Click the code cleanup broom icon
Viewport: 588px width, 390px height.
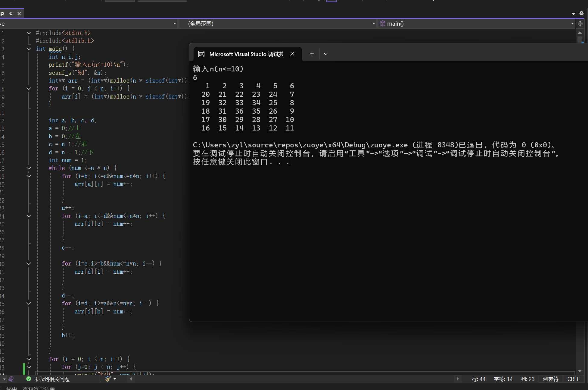pyautogui.click(x=108, y=379)
